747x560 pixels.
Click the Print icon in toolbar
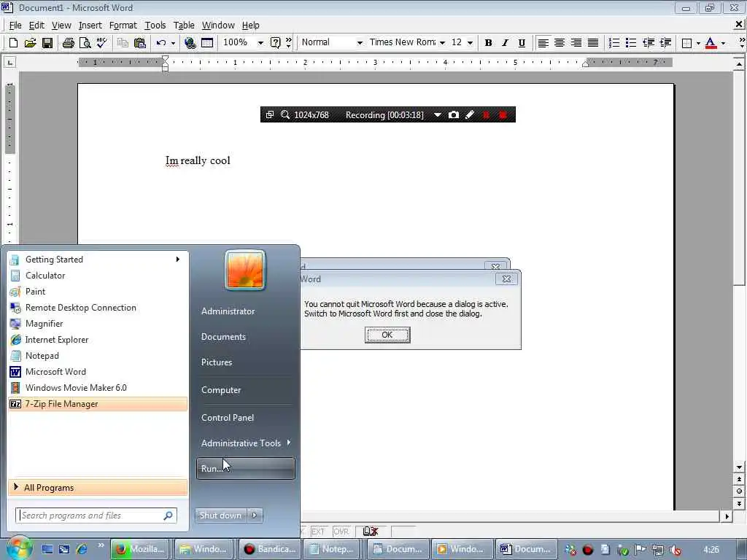(x=68, y=43)
